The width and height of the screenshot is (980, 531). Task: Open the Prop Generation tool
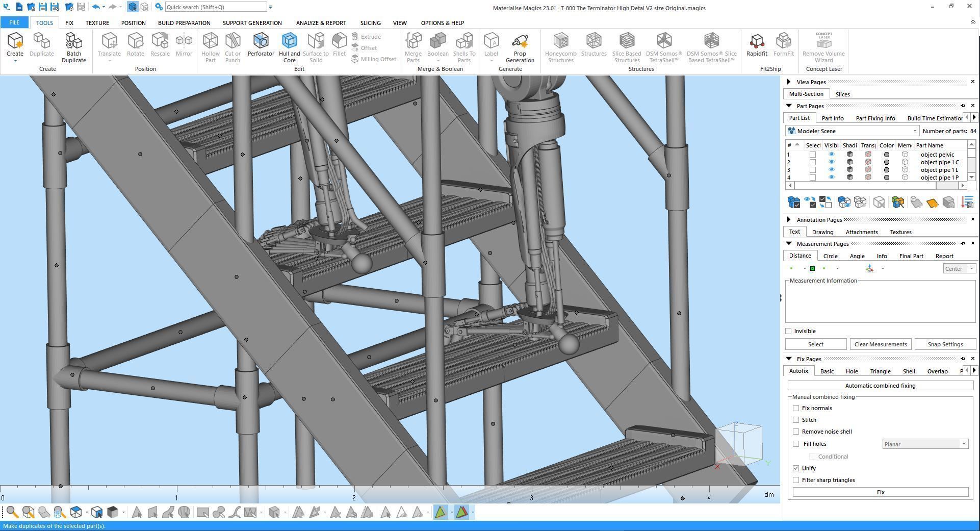pos(520,47)
